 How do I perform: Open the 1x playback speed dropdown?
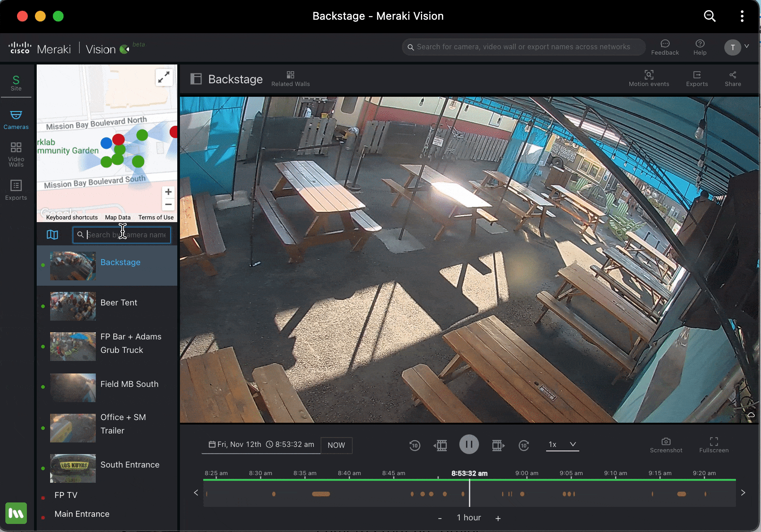[x=562, y=445]
